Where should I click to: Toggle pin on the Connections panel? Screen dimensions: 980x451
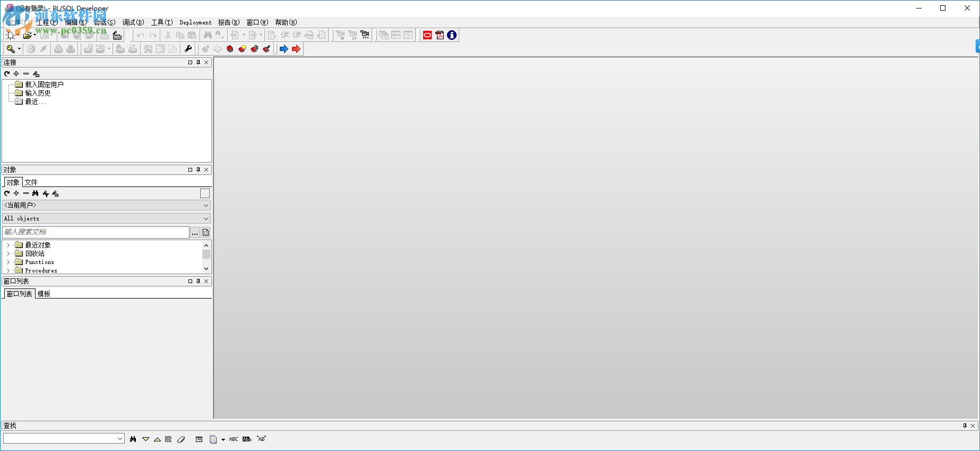(x=199, y=63)
